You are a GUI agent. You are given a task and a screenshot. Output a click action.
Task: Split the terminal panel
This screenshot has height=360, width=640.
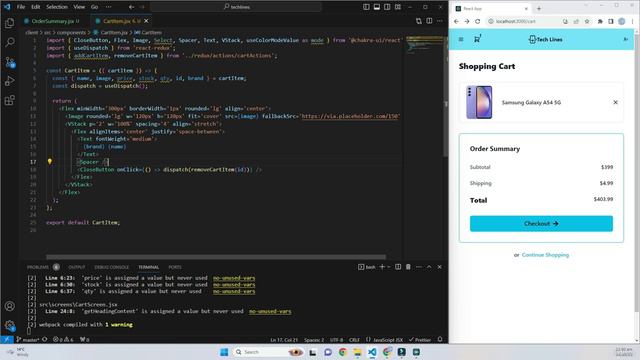click(398, 267)
